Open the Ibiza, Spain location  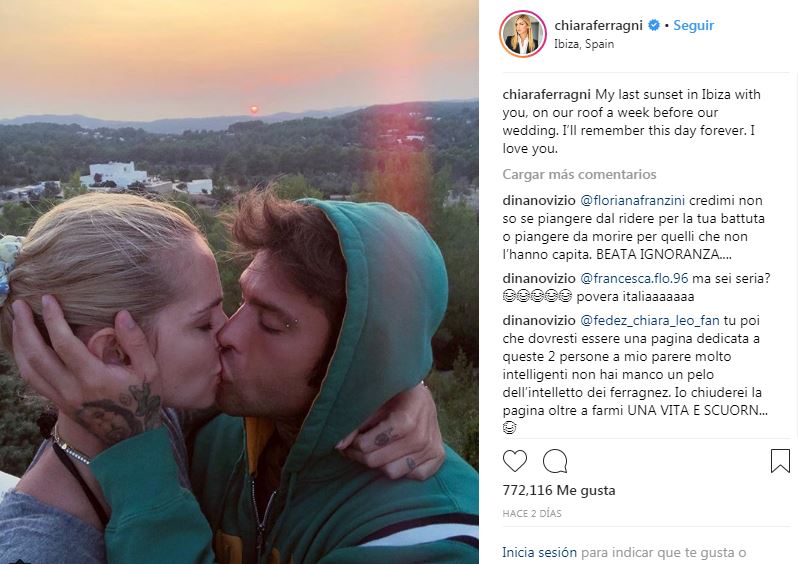click(584, 44)
